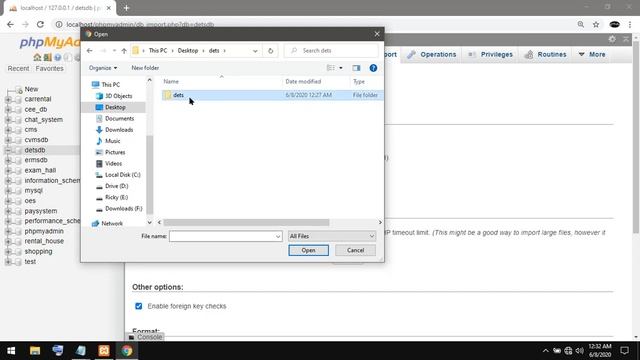
Task: Open Pictures in navigation pane
Action: 115,152
